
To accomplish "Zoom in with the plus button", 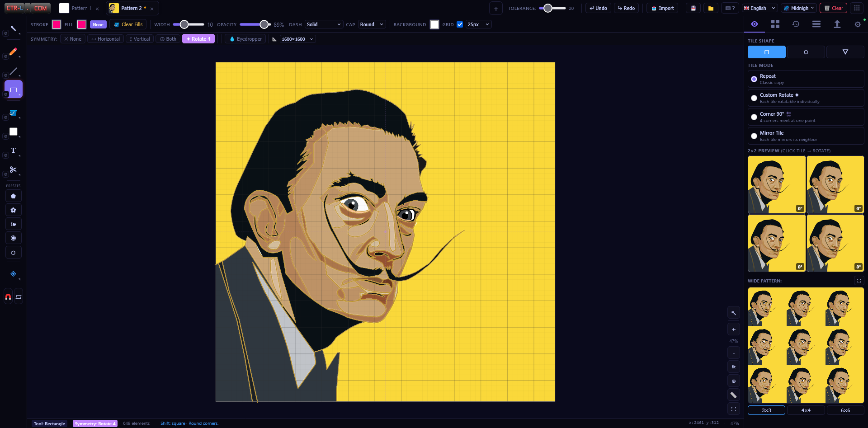I will coord(734,330).
